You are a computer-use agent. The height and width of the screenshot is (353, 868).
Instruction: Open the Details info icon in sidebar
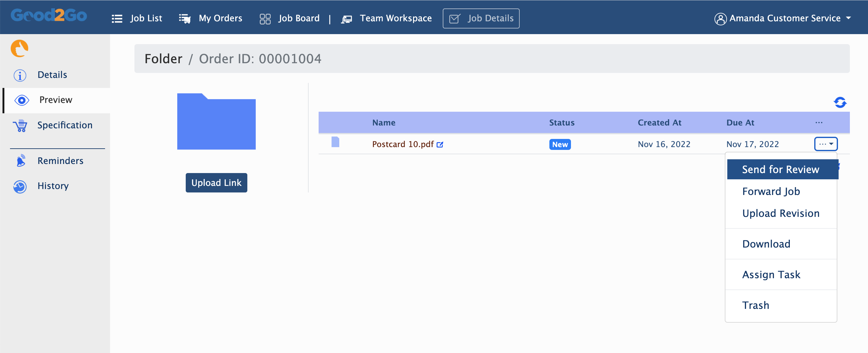20,75
